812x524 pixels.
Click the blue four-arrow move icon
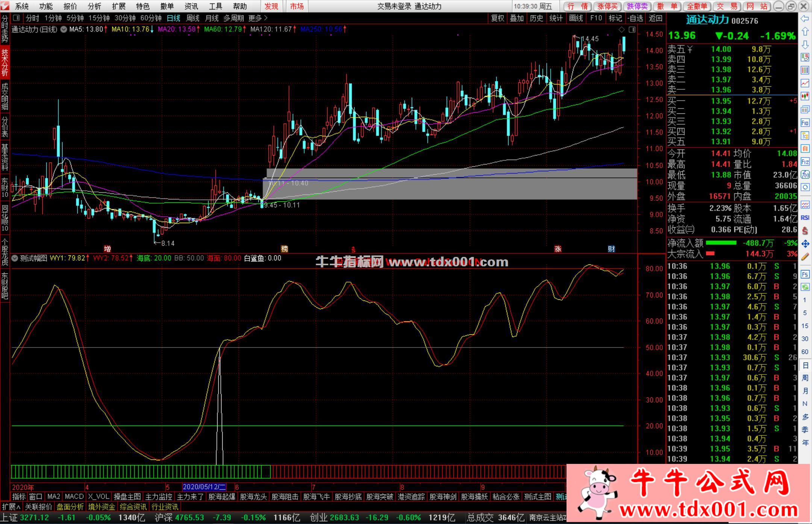805,244
